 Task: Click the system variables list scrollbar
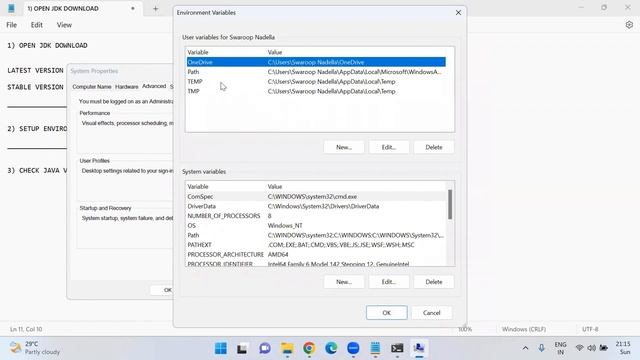[x=450, y=204]
